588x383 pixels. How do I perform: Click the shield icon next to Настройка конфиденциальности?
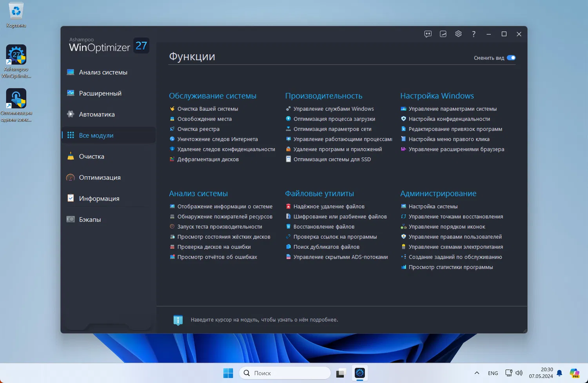point(403,119)
